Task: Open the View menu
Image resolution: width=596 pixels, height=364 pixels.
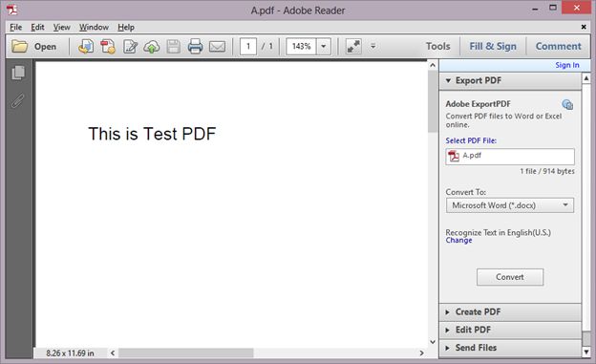Action: pos(61,28)
